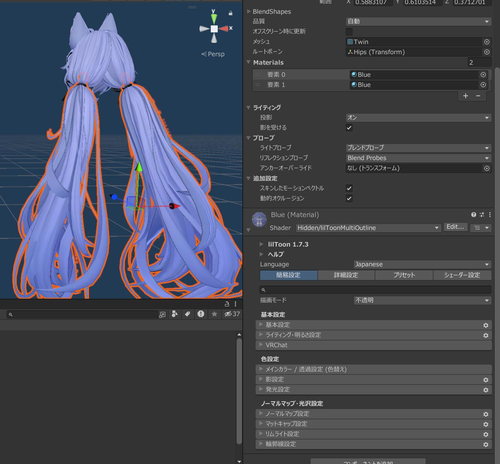Open the gear menu for 発光設定 section
500x464 pixels.
coord(486,390)
